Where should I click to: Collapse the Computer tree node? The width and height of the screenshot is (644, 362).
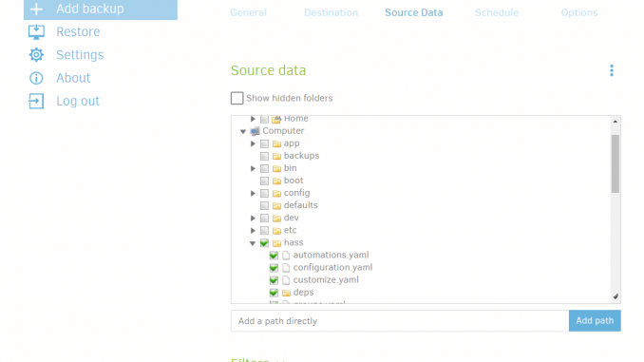243,131
